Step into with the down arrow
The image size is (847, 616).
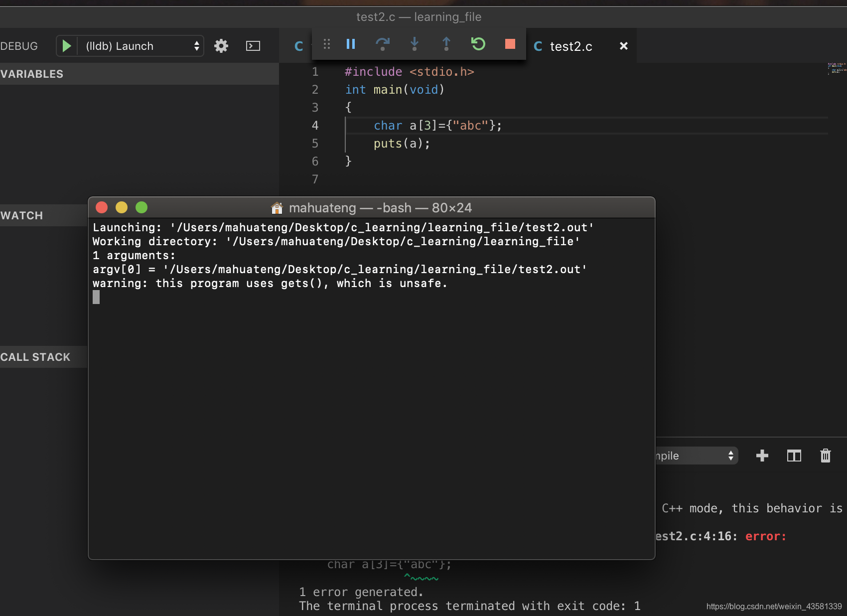[x=415, y=44]
